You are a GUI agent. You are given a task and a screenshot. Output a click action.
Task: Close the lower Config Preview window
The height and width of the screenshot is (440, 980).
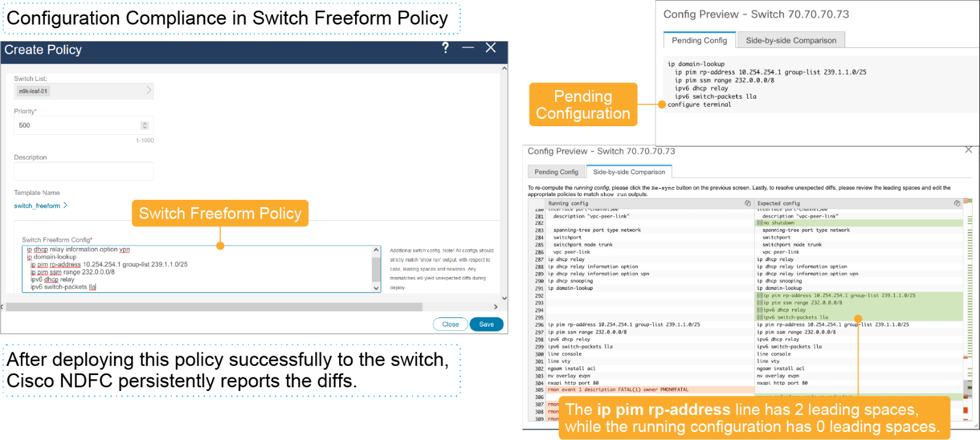click(968, 150)
